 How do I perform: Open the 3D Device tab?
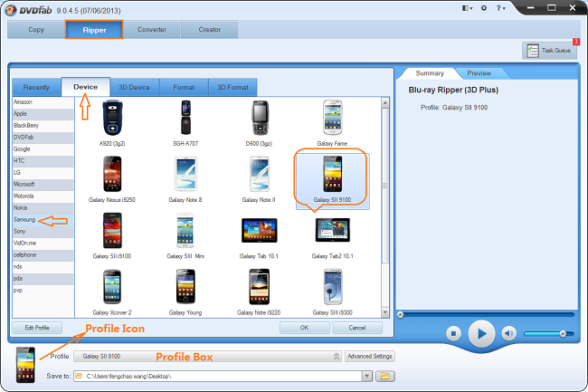pyautogui.click(x=134, y=88)
